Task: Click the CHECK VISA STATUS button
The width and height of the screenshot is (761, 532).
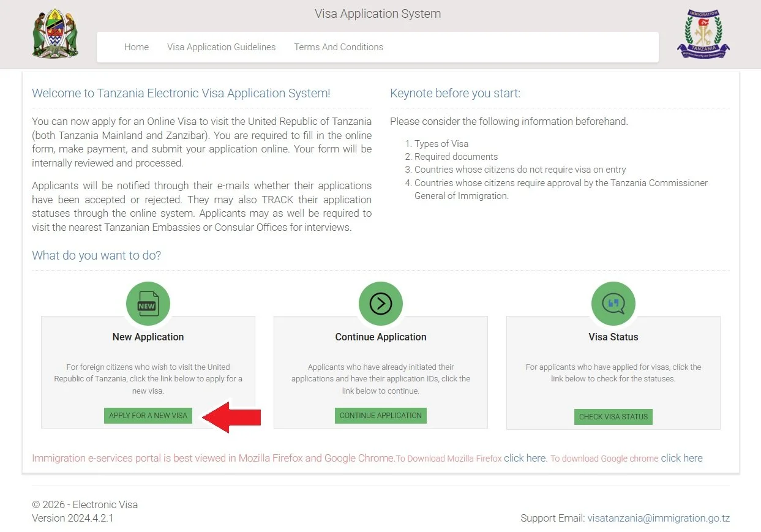Action: pos(613,417)
